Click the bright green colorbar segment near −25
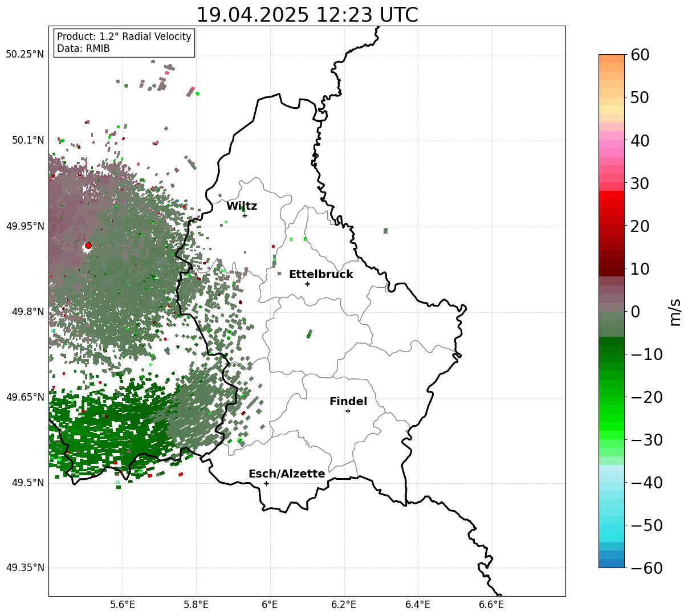Screen dimensions: 688x616 pos(612,417)
